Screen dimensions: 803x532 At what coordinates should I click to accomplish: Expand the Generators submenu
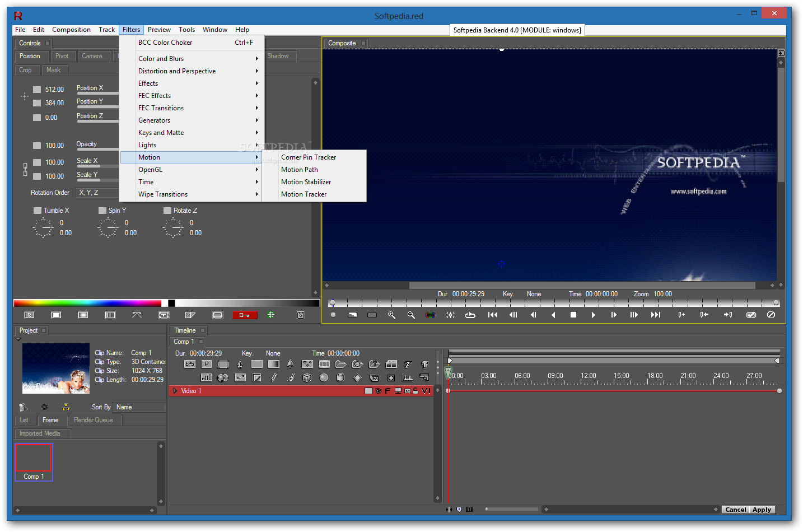[x=192, y=120]
